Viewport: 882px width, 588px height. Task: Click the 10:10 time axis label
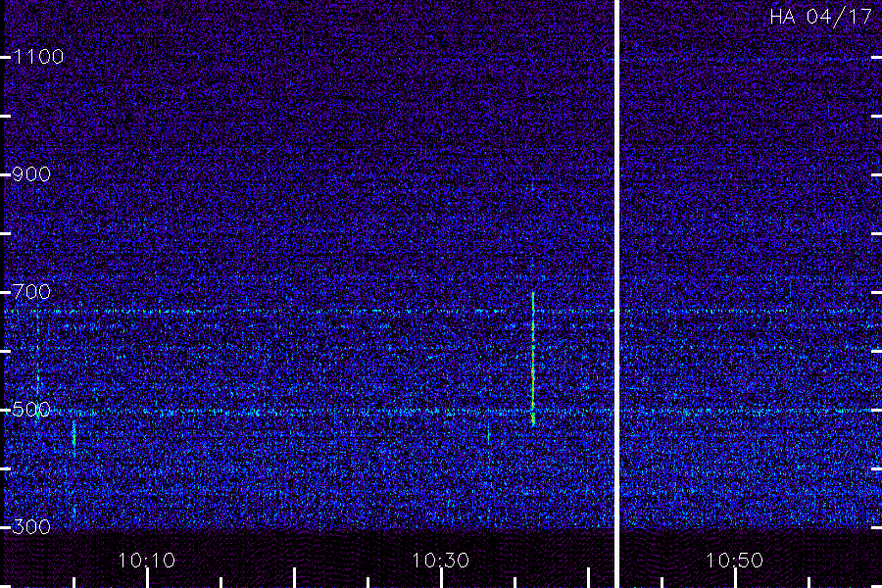tap(147, 561)
